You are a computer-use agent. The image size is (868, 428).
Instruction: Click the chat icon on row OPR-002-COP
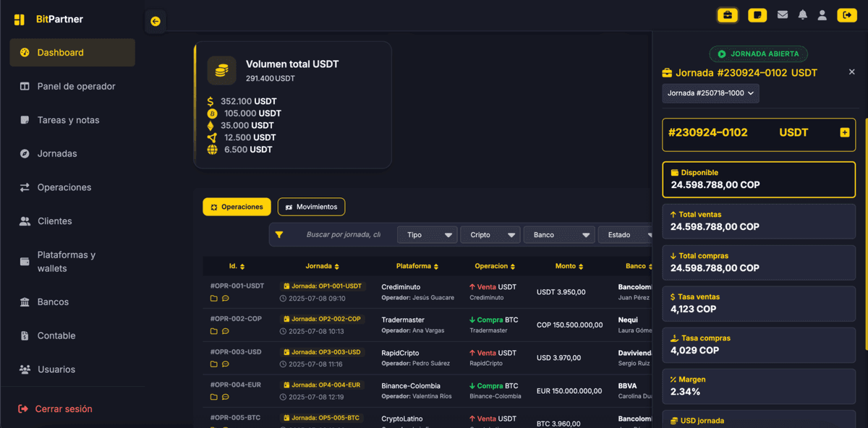pos(224,330)
